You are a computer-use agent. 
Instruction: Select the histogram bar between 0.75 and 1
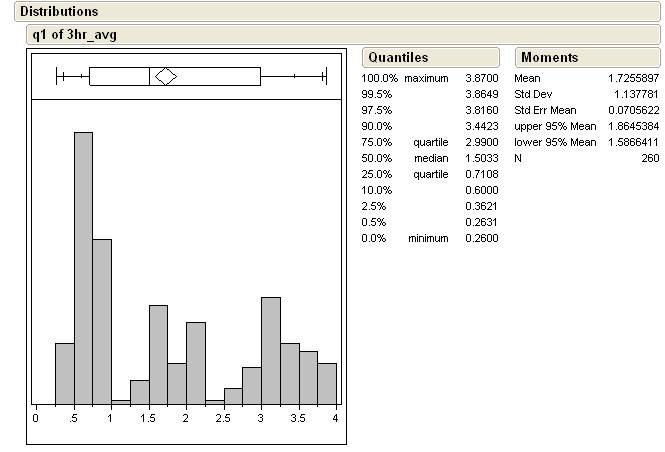point(102,320)
